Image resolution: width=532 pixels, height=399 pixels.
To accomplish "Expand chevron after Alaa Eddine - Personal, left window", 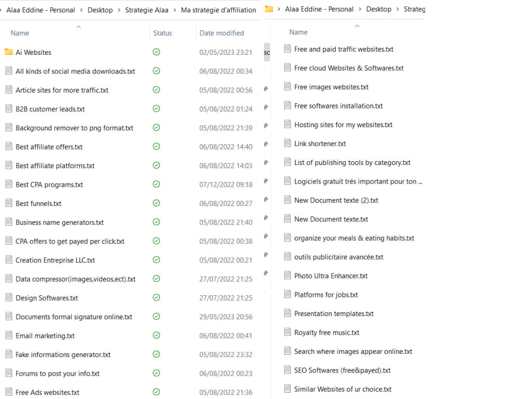I will pos(81,10).
